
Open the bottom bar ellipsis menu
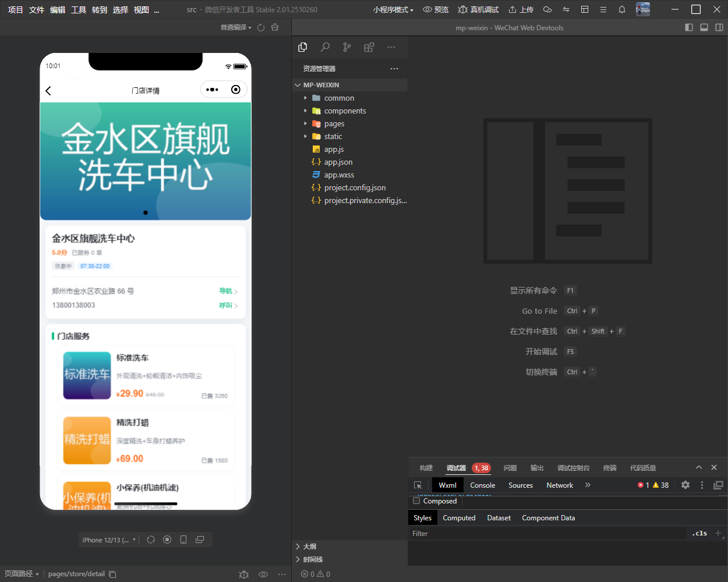pyautogui.click(x=282, y=574)
